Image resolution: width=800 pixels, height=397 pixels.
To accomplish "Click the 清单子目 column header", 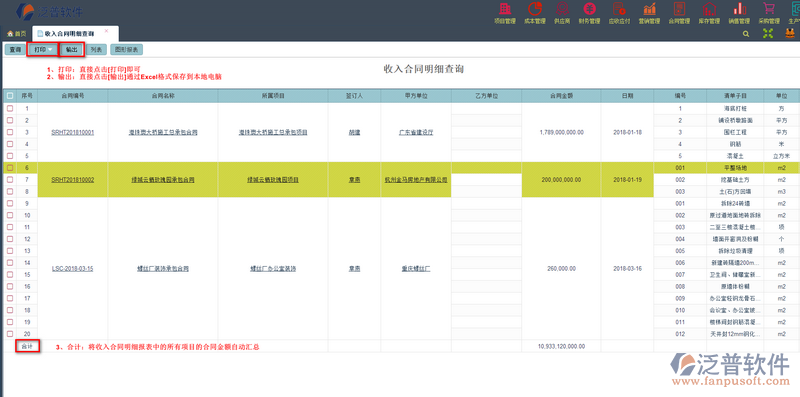I will coord(735,95).
